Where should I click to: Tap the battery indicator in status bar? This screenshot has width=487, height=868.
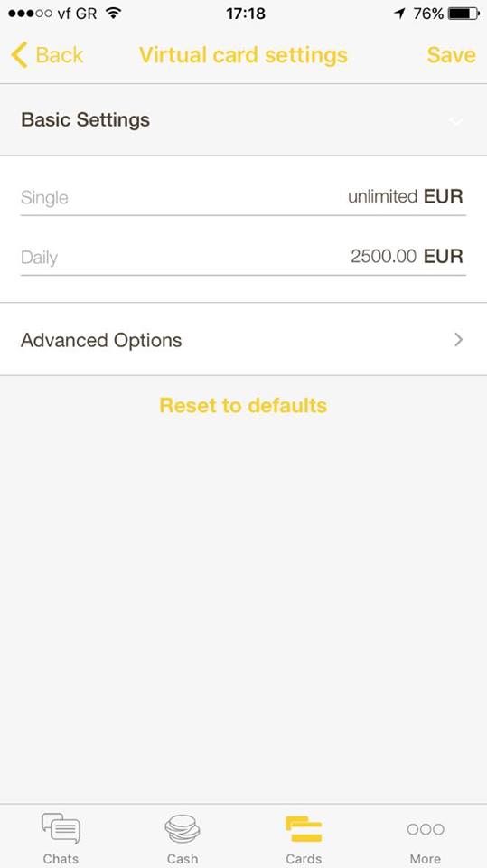click(464, 14)
